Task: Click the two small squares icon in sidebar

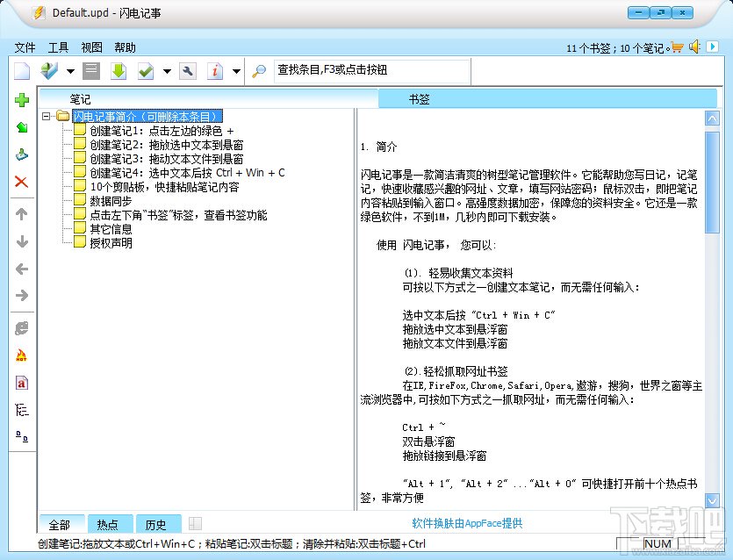Action: tap(21, 436)
